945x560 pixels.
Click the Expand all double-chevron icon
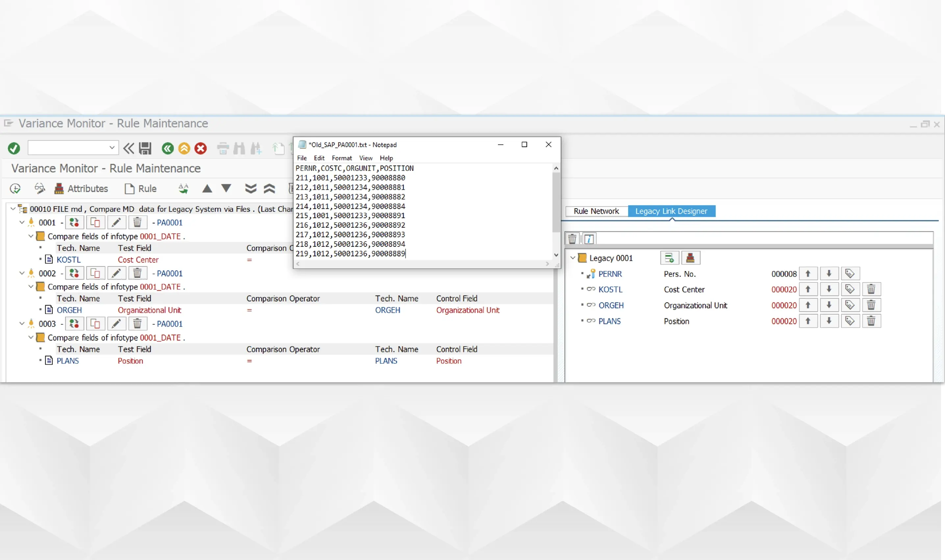point(251,188)
